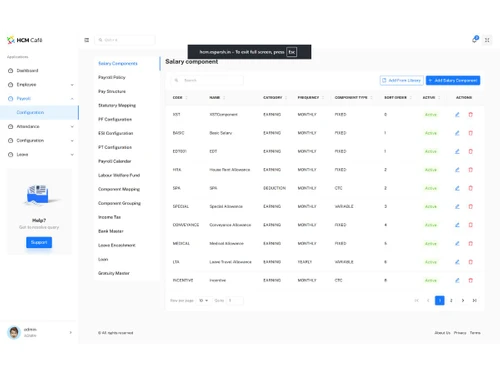Image resolution: width=500 pixels, height=375 pixels.
Task: Open the rows per page dropdown
Action: click(x=204, y=301)
